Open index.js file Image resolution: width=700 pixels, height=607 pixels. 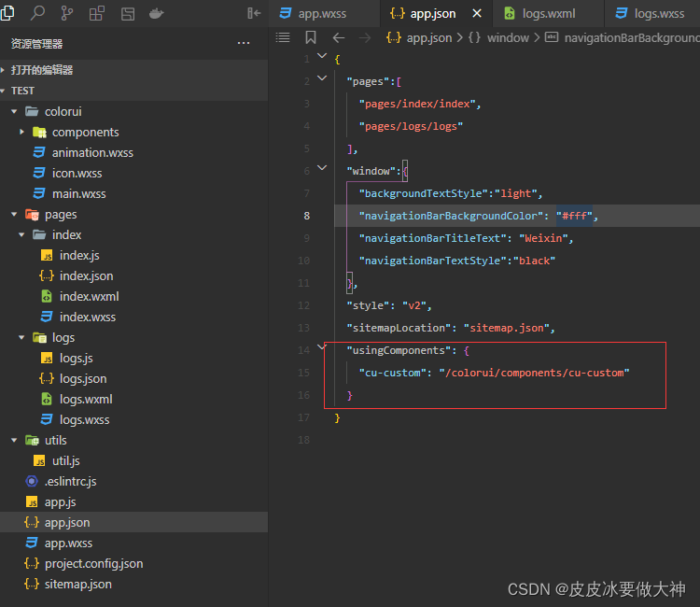point(79,256)
